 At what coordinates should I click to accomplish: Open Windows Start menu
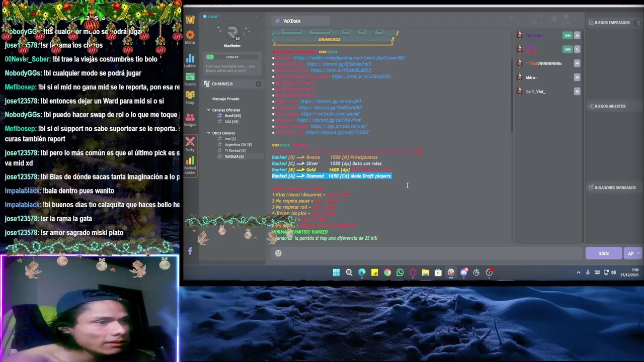pyautogui.click(x=336, y=273)
